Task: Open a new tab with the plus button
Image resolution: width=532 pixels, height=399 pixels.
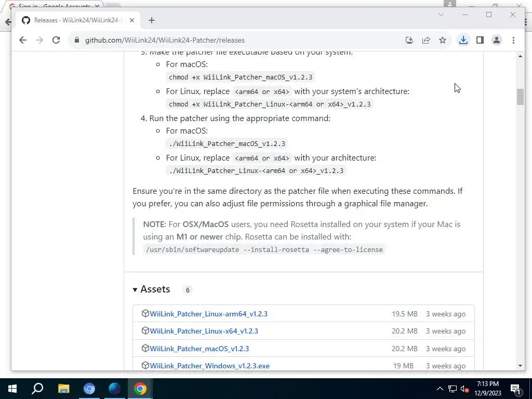Action: [152, 20]
